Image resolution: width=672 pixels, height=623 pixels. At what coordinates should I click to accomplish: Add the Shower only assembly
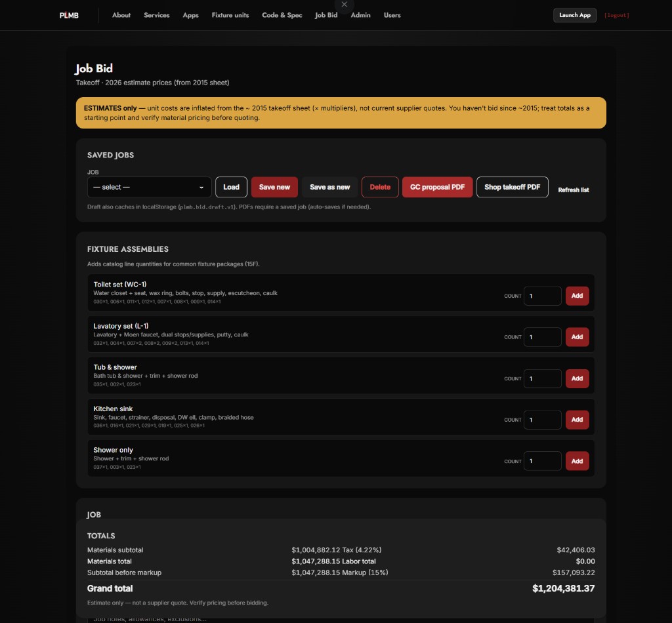tap(577, 461)
